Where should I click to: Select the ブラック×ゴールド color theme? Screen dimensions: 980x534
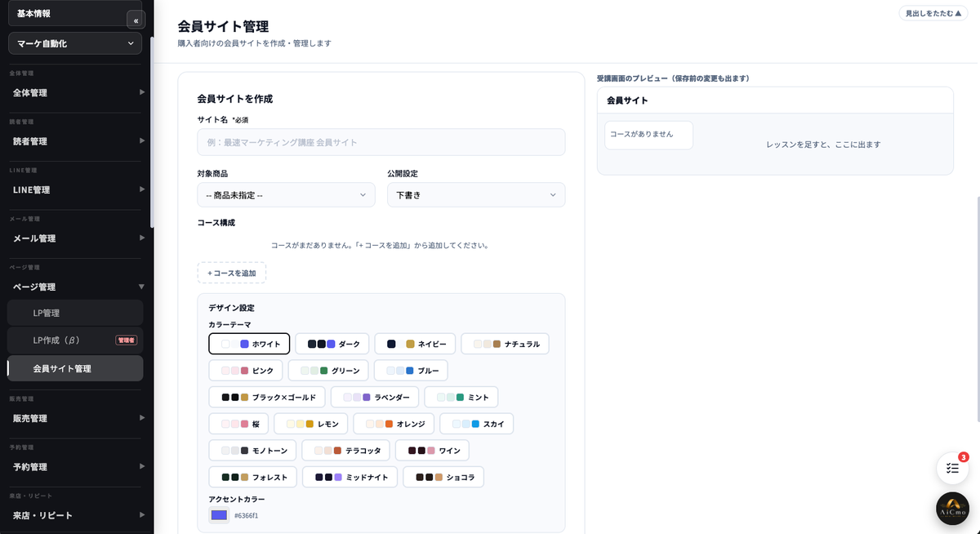[x=267, y=397]
